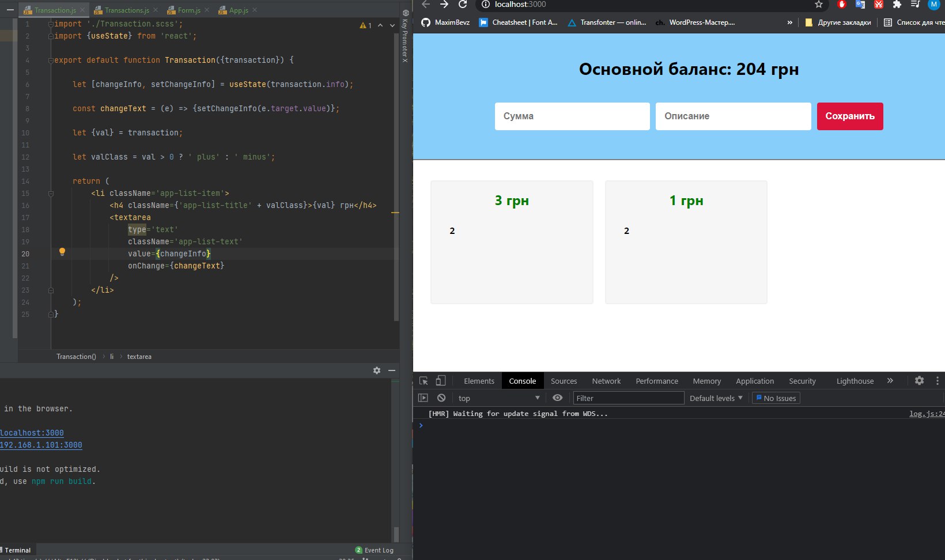Go back with the browser back arrow
The width and height of the screenshot is (945, 560).
pyautogui.click(x=426, y=5)
